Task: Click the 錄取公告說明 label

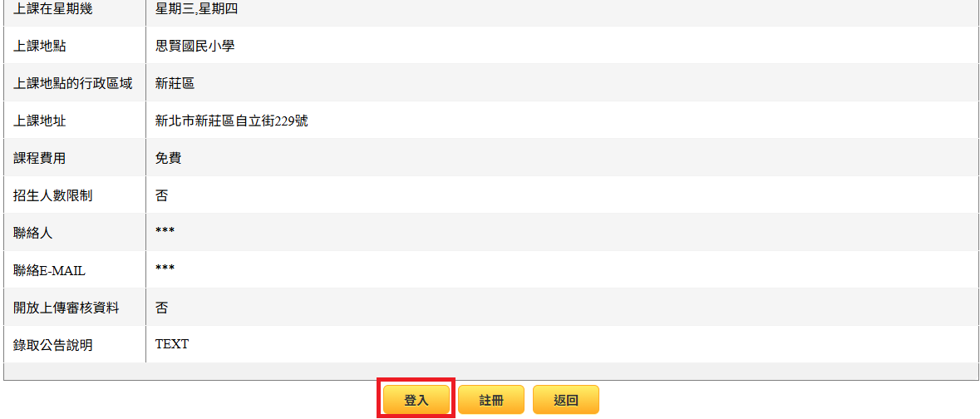Action: click(53, 345)
